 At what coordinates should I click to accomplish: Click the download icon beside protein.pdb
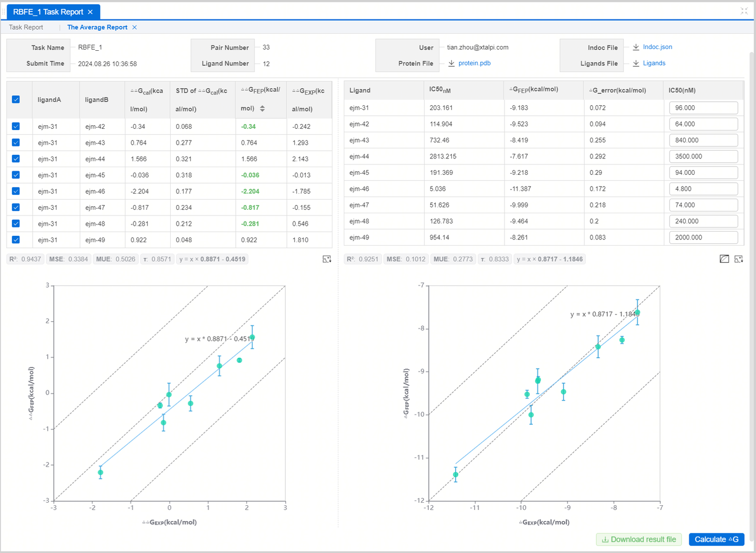tap(451, 63)
